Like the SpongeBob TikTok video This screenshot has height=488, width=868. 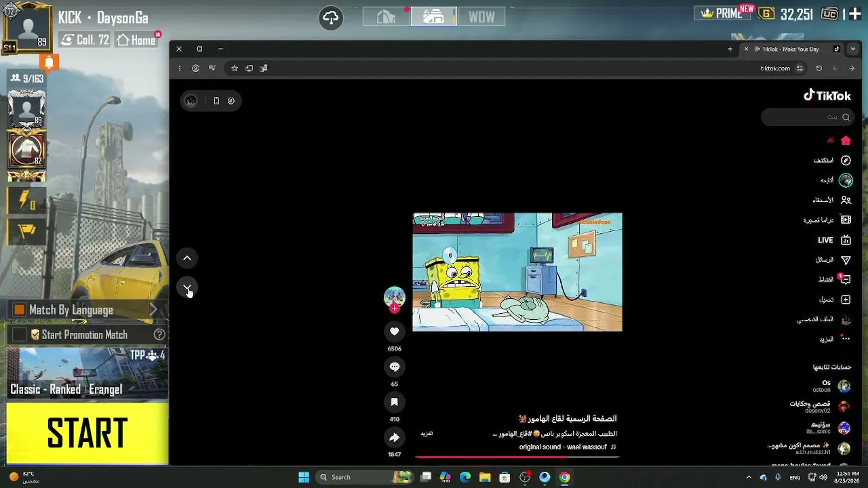coord(394,331)
